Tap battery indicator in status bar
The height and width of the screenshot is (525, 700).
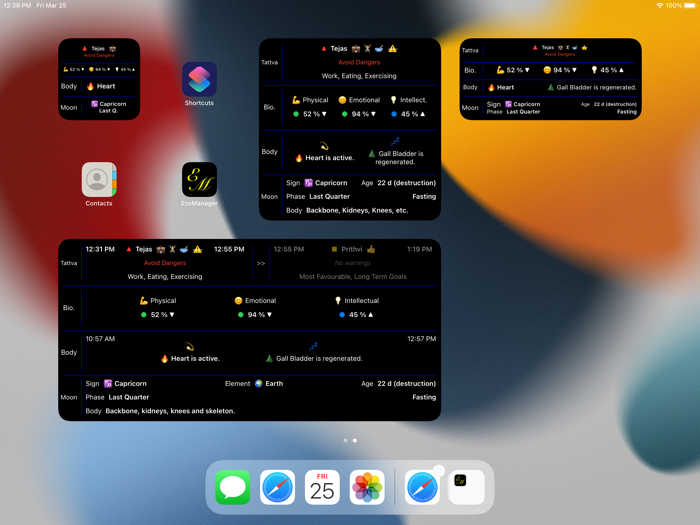click(x=690, y=5)
